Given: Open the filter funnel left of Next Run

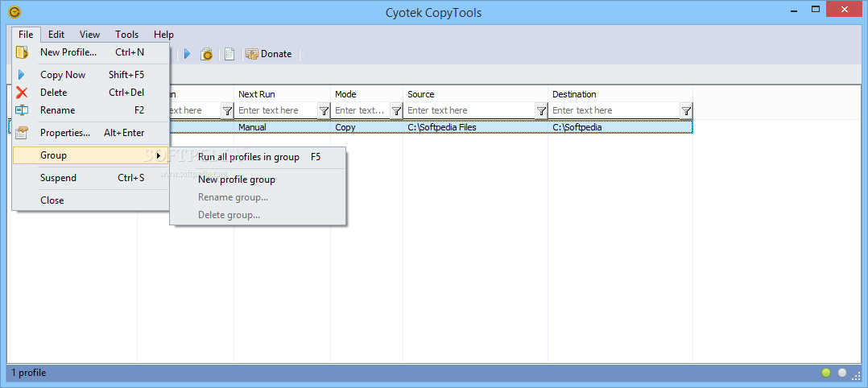Looking at the screenshot, I should tap(228, 111).
